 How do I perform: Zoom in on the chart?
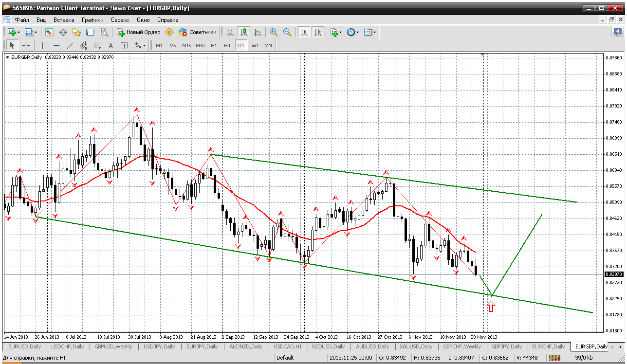(x=274, y=32)
